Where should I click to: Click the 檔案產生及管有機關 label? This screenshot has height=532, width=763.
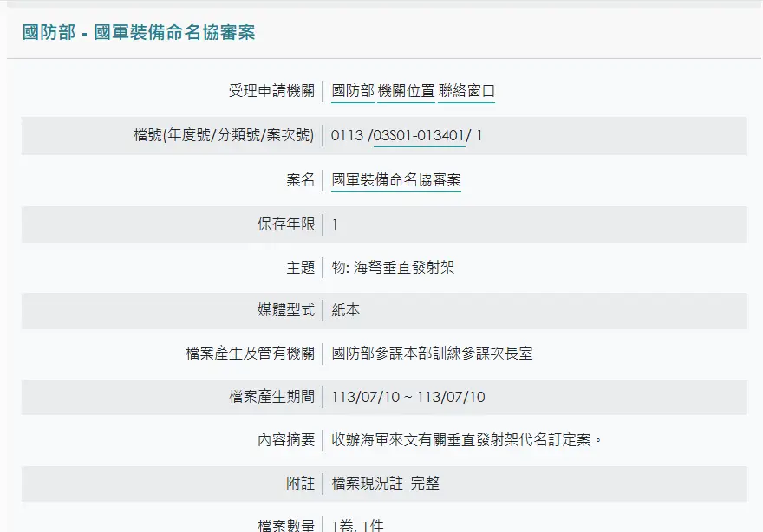point(251,354)
